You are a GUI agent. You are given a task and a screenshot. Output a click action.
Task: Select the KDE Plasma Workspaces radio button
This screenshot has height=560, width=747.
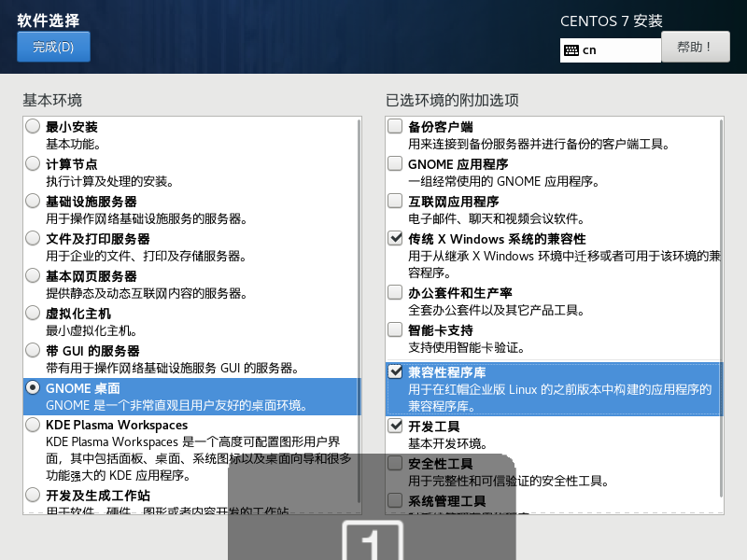(x=34, y=425)
